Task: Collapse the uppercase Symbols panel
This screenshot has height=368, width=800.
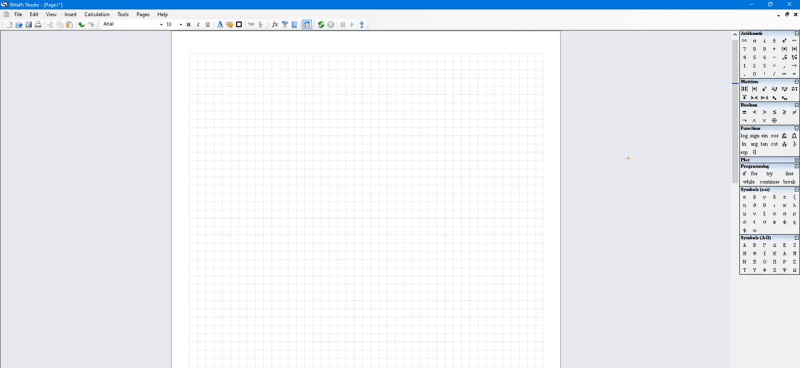Action: coord(796,238)
